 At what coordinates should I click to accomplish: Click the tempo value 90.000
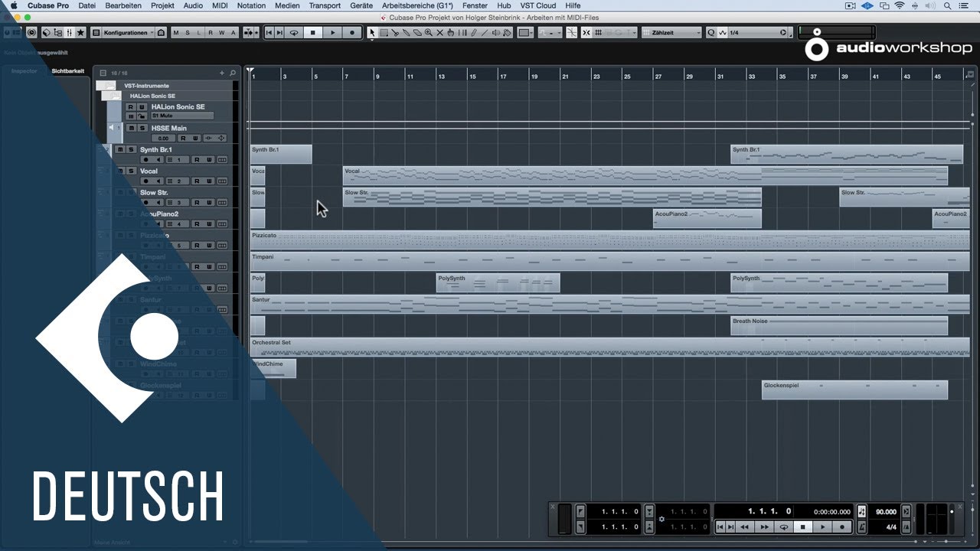click(x=887, y=512)
